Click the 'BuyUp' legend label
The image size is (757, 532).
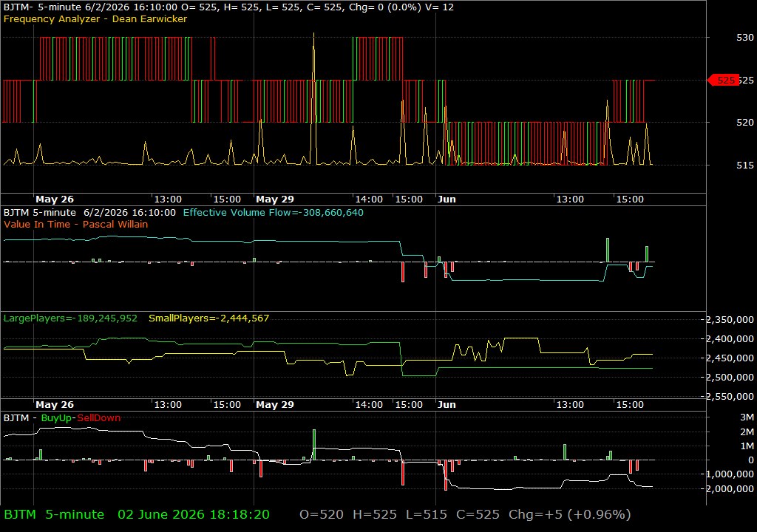[56, 418]
